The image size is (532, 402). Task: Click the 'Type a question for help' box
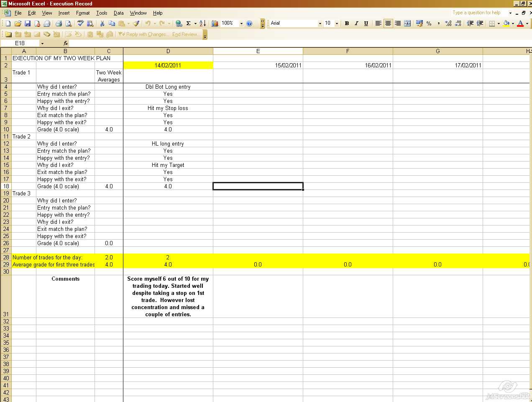(479, 13)
